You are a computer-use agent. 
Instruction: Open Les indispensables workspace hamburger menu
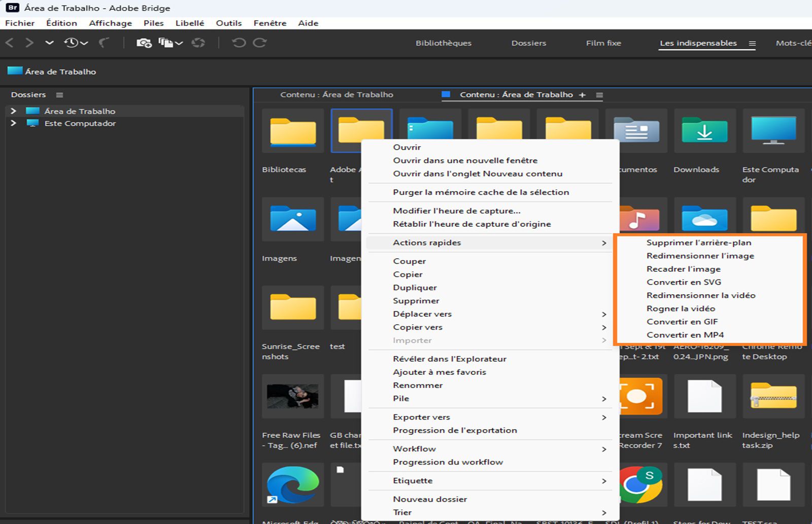point(752,44)
